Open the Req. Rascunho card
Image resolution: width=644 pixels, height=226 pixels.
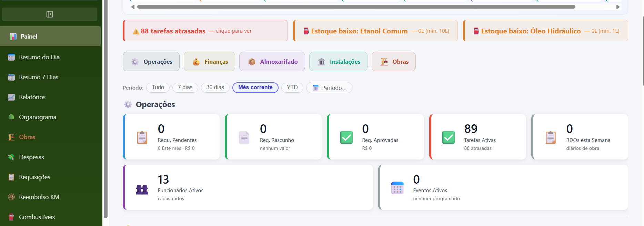point(273,137)
